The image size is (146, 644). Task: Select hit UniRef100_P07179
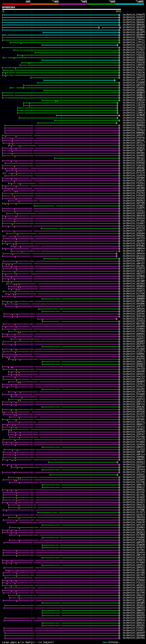coord(134,173)
